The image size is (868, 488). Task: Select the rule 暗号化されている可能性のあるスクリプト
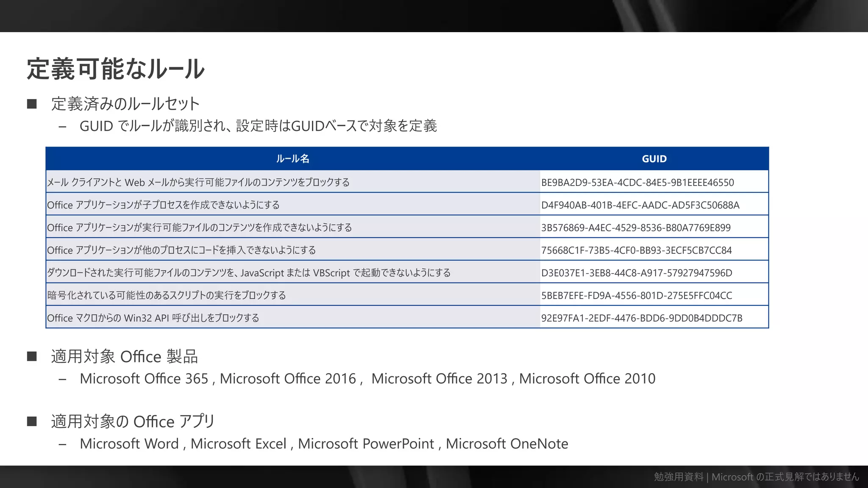point(167,295)
